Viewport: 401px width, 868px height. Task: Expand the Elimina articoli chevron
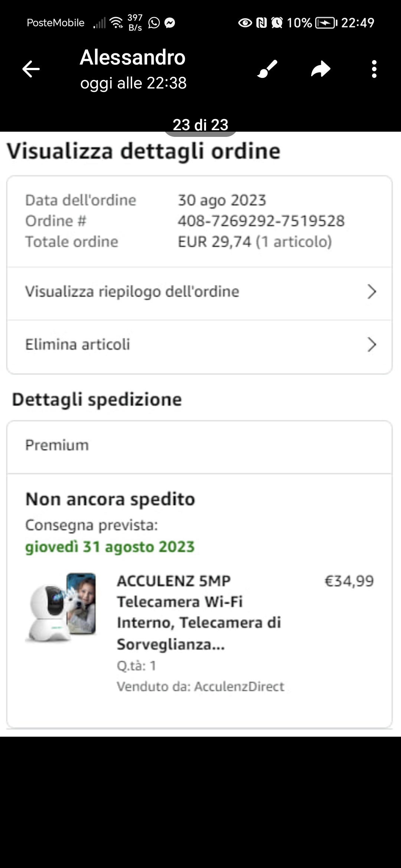pyautogui.click(x=372, y=345)
